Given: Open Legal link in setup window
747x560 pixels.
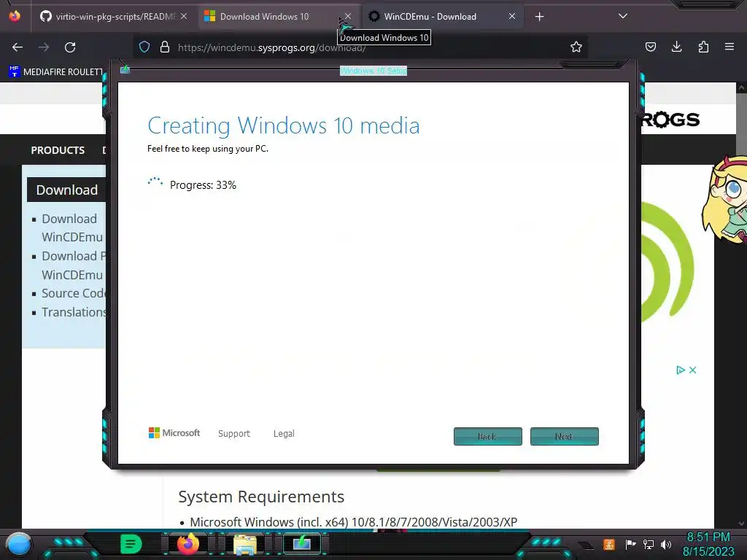Looking at the screenshot, I should tap(284, 433).
